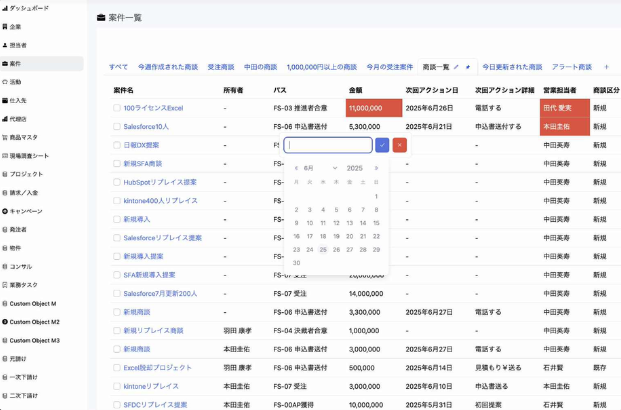Click the pencil edit icon on 商談一覧 tab
Viewport: 621px width, 410px height.
pos(457,67)
